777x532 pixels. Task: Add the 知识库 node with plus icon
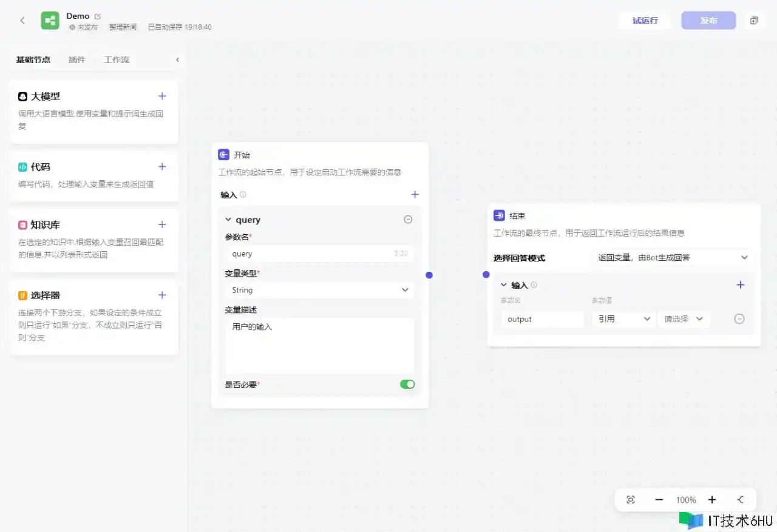point(162,224)
